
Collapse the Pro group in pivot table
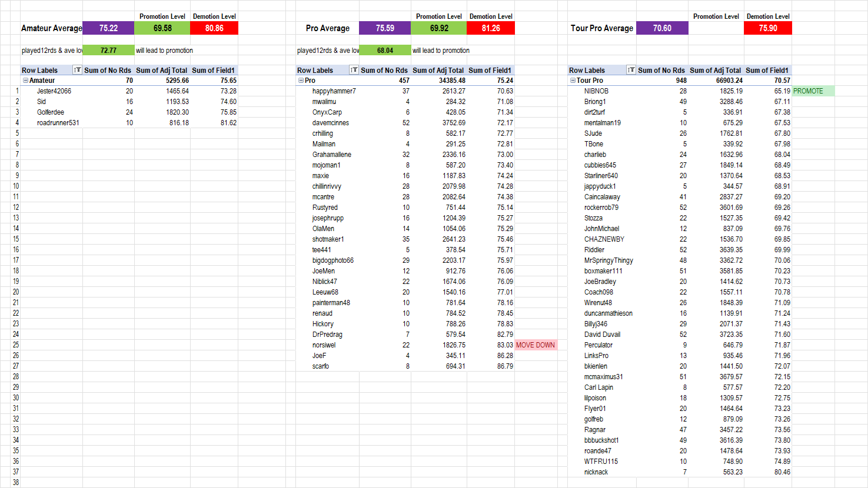point(301,81)
